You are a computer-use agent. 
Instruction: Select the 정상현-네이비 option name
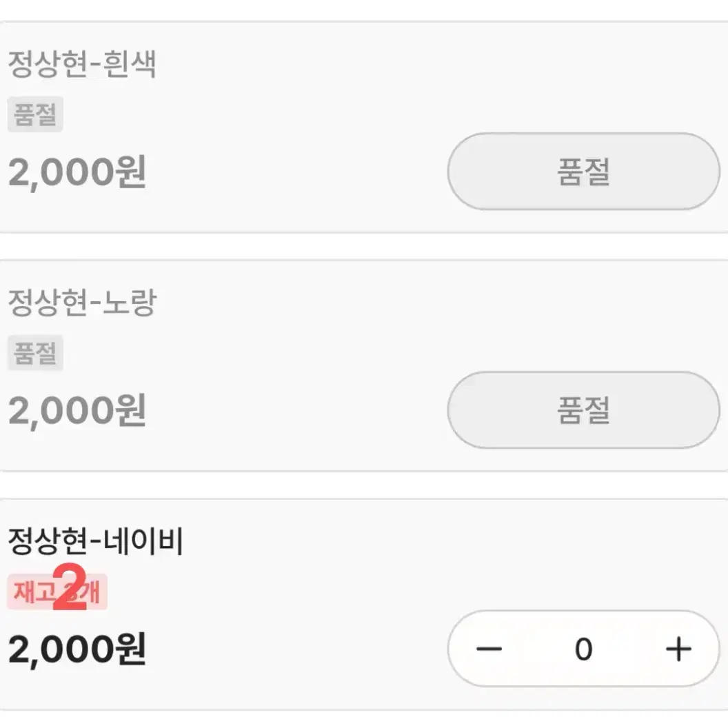coord(97,543)
